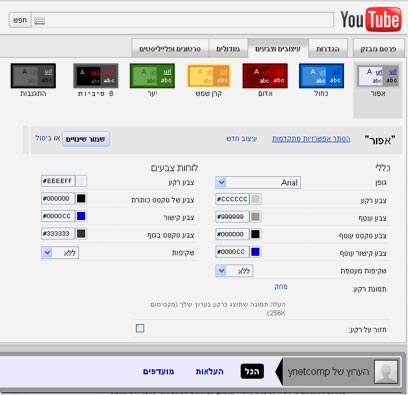
Task: Click the blue swatch for צבע קישור עוטף
Action: [x=255, y=252]
